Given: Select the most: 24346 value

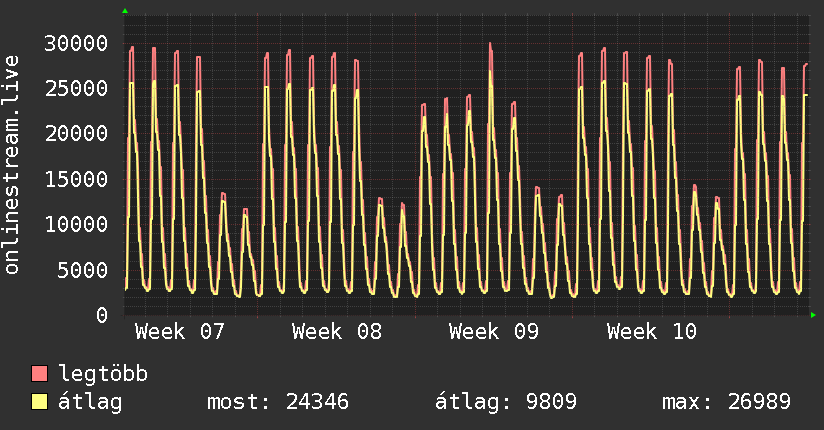Looking at the screenshot, I should tap(278, 402).
